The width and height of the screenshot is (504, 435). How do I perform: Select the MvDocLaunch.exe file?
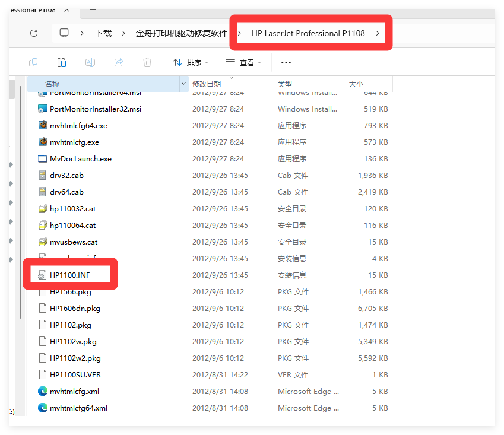tap(80, 159)
